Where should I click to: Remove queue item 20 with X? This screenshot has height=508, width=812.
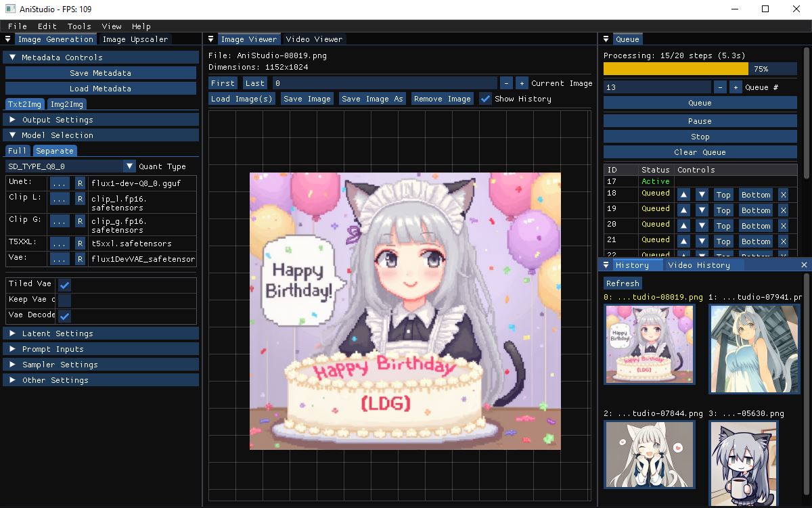tap(783, 226)
